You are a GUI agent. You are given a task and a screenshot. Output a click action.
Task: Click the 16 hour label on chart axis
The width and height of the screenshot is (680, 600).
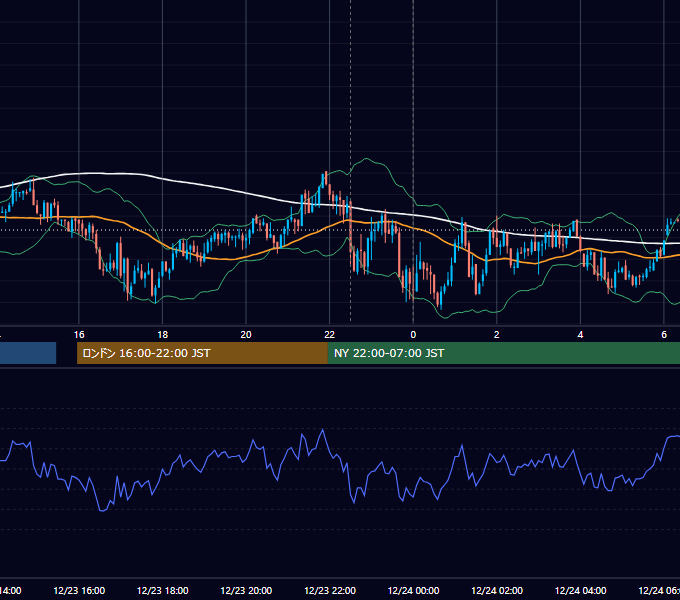coord(79,335)
